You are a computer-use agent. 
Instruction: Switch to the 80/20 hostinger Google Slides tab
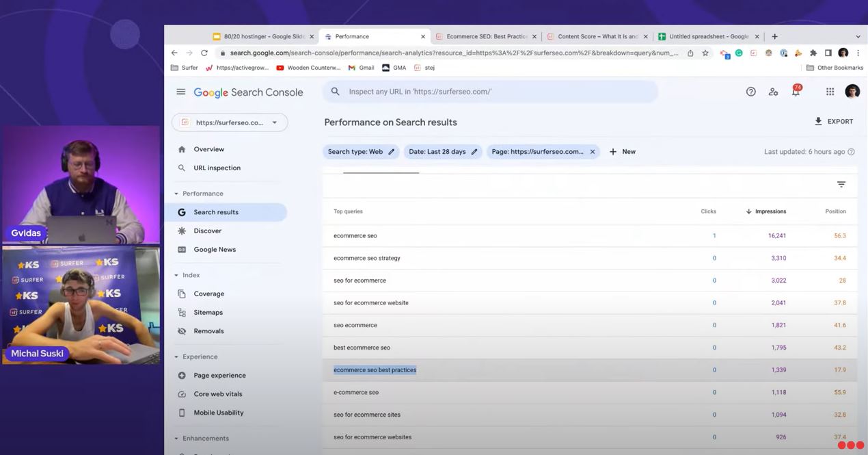[x=264, y=36]
